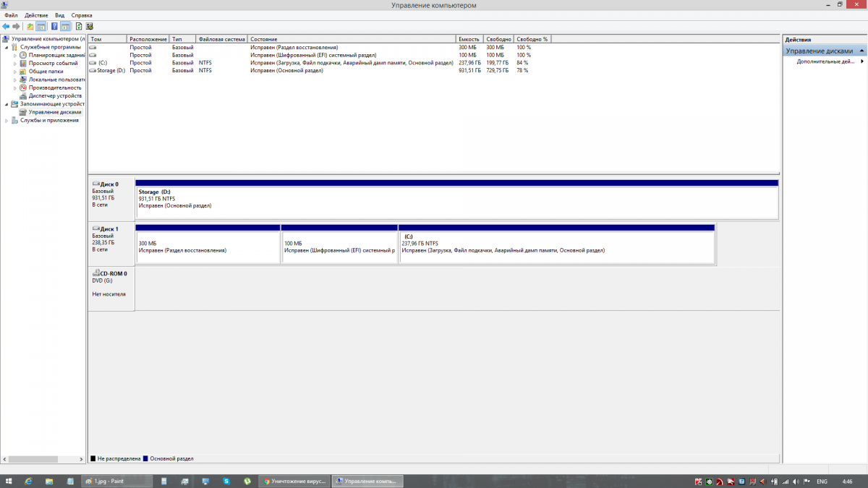Select the (C:) 237,96 ГБ partition block

point(557,244)
